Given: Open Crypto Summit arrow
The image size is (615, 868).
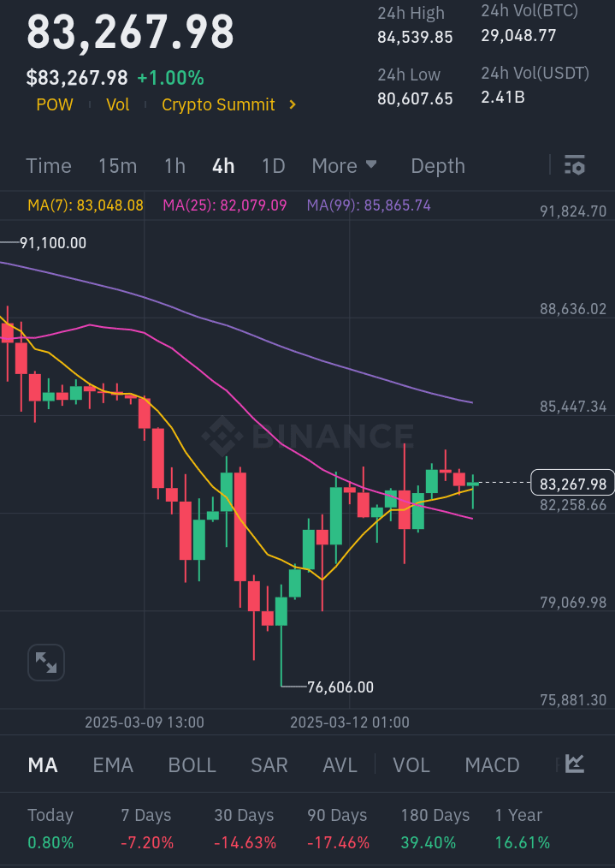Looking at the screenshot, I should 293,104.
